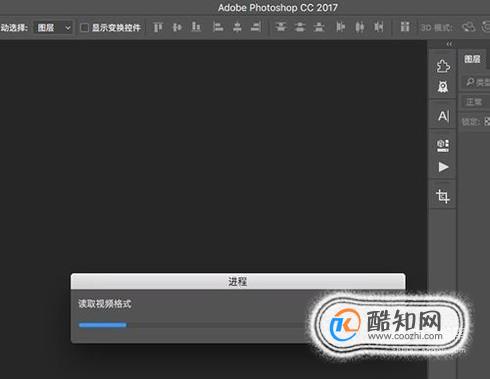Click the align right edges icon
The height and width of the screenshot is (379, 490).
point(256,27)
